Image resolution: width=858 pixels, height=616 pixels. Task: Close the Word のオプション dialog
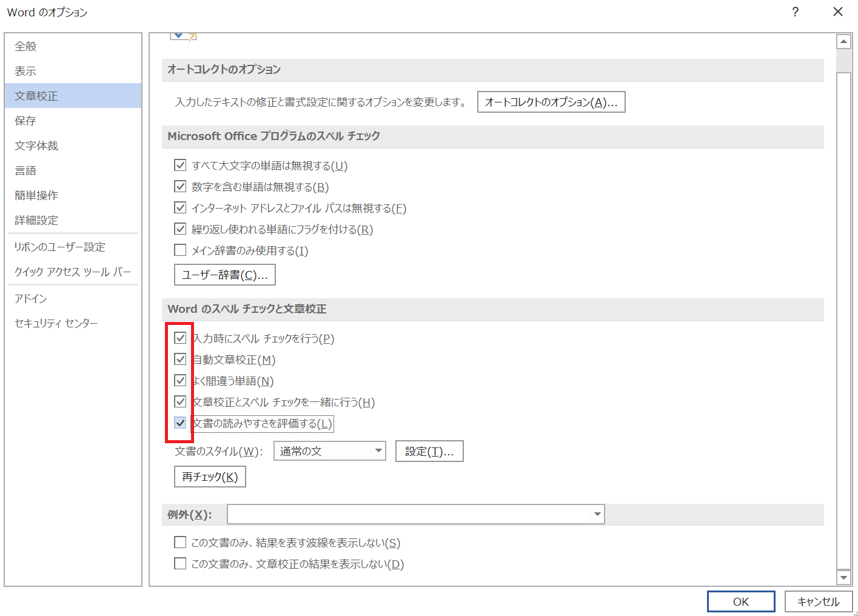click(838, 12)
